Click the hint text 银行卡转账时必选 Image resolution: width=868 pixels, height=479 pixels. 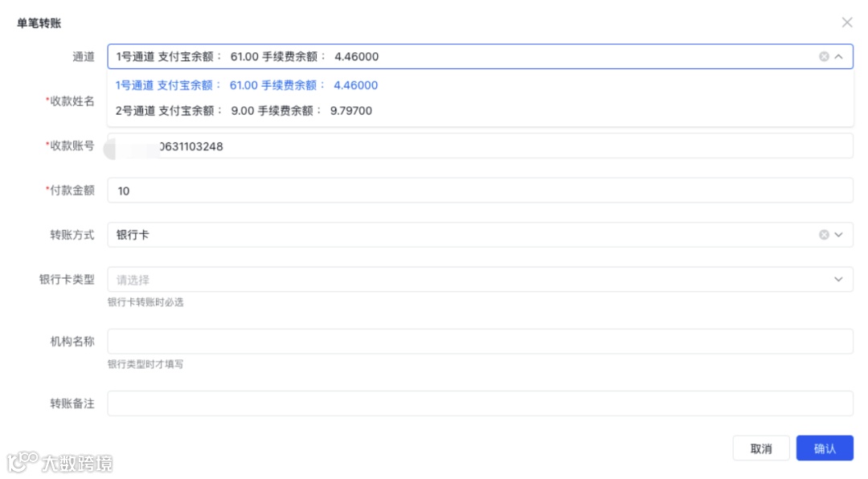145,302
